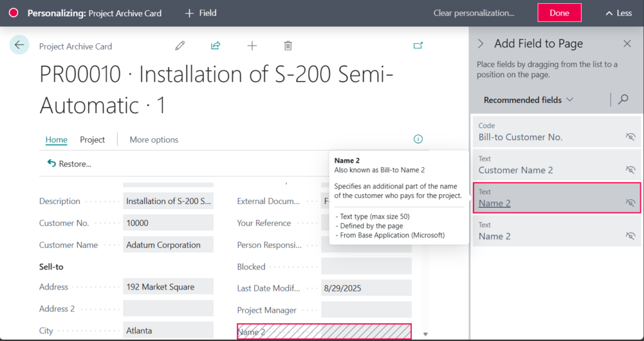
Task: Click the Address input field
Action: tap(168, 287)
